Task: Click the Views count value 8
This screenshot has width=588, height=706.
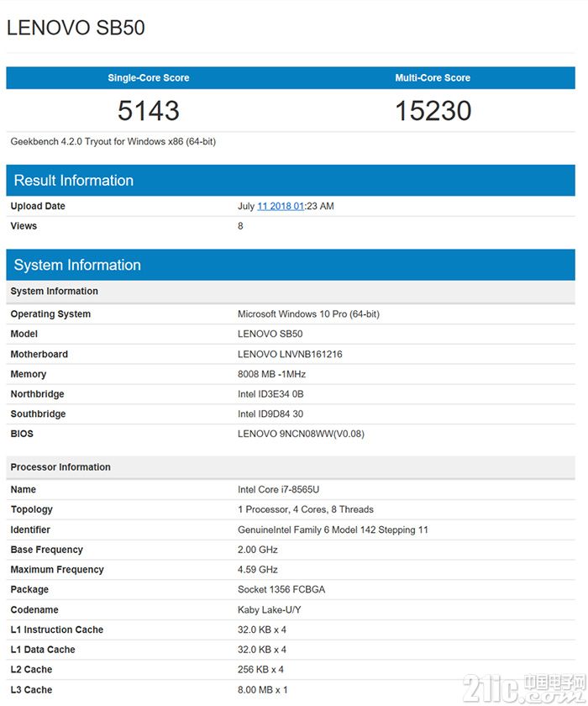Action: pos(240,226)
